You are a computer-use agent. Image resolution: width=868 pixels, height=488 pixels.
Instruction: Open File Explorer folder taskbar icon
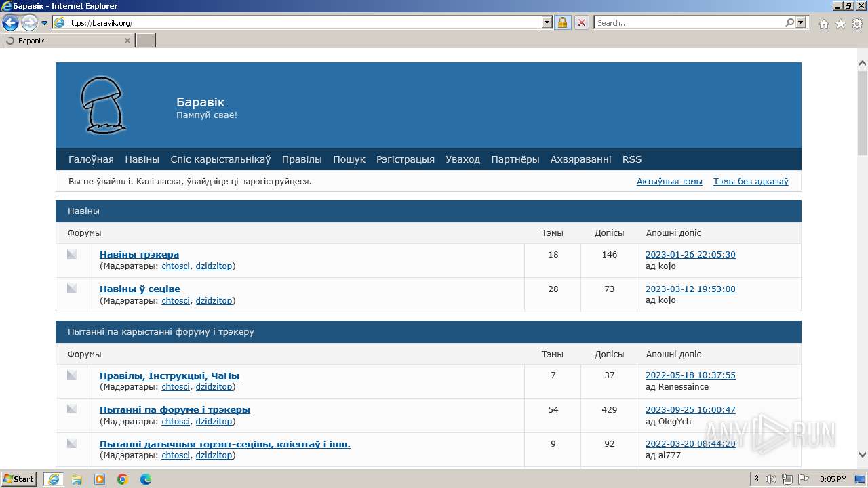point(77,479)
